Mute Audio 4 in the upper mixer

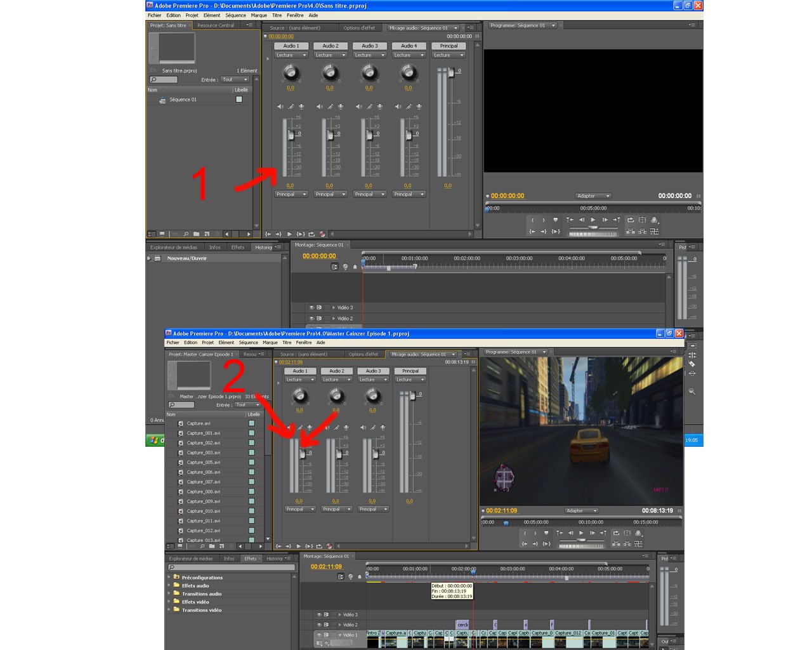click(398, 107)
